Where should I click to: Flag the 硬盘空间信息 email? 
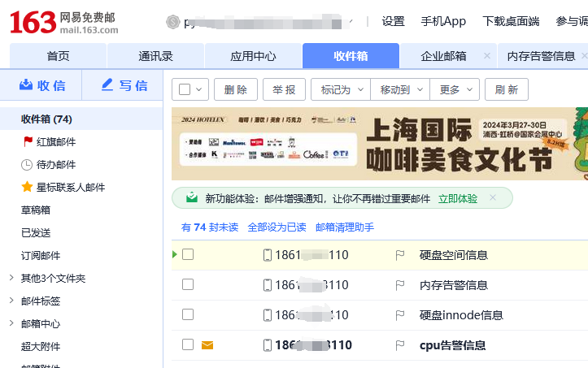click(x=400, y=255)
